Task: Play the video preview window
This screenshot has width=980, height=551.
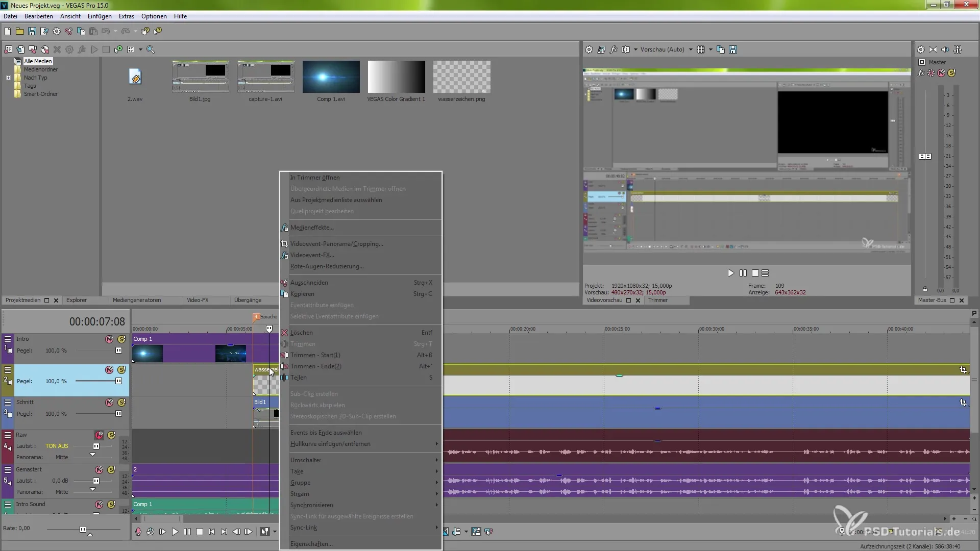Action: click(730, 273)
